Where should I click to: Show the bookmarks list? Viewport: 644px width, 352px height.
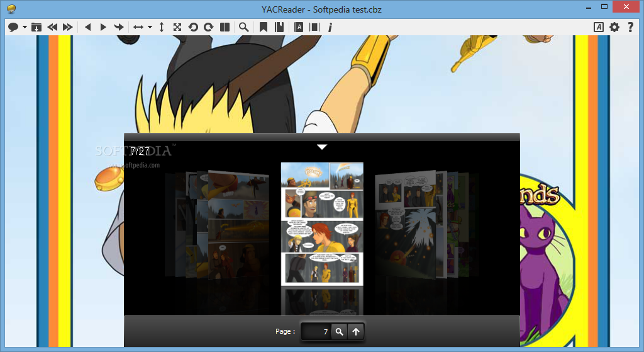click(279, 27)
